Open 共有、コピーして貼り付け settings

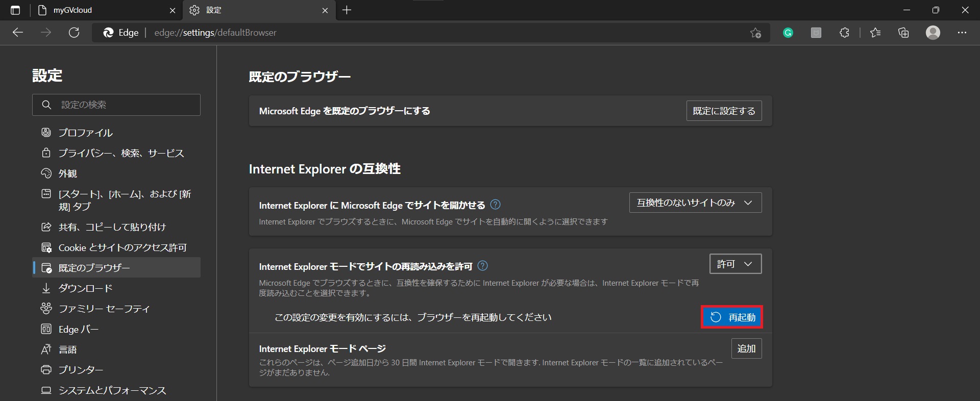point(116,227)
